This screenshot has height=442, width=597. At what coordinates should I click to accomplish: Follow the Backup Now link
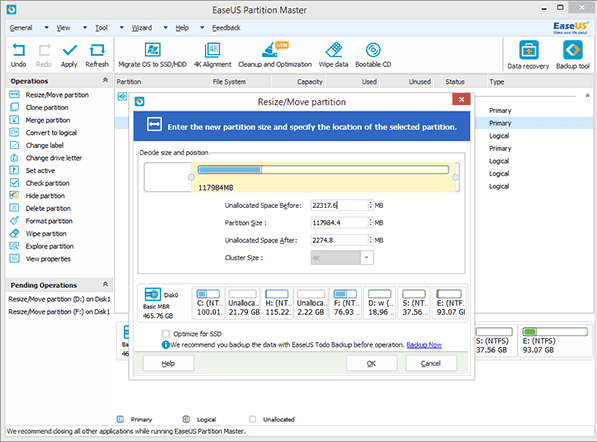[x=424, y=345]
